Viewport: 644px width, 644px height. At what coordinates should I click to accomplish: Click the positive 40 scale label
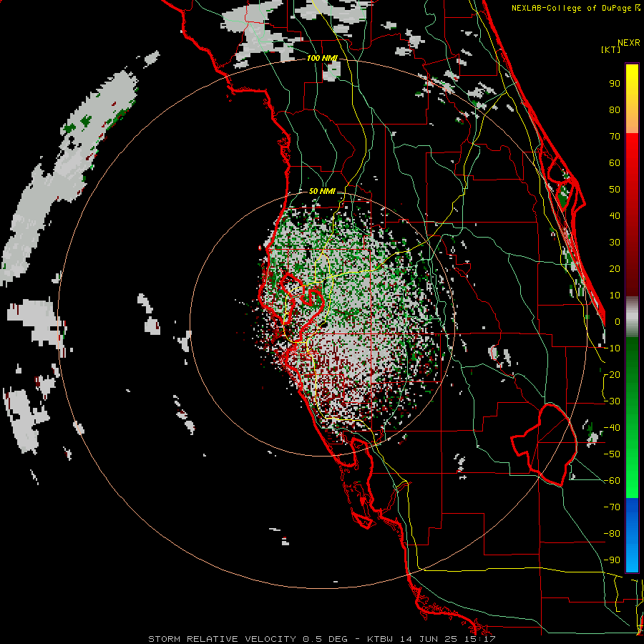point(615,215)
